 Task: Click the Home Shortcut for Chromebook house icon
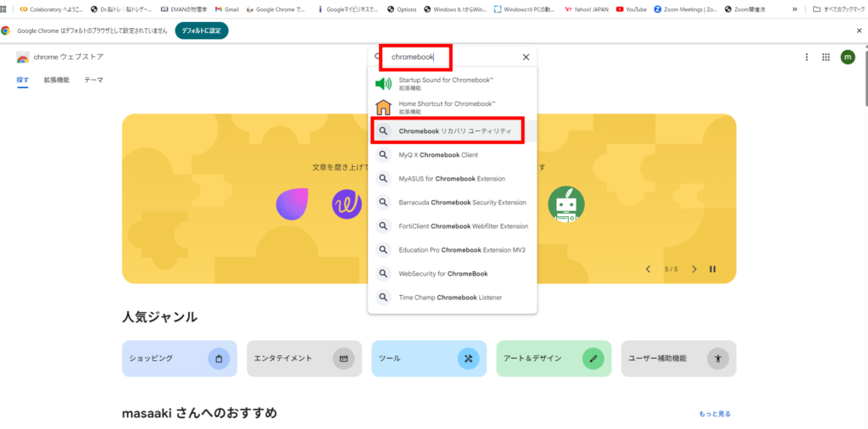[x=383, y=107]
